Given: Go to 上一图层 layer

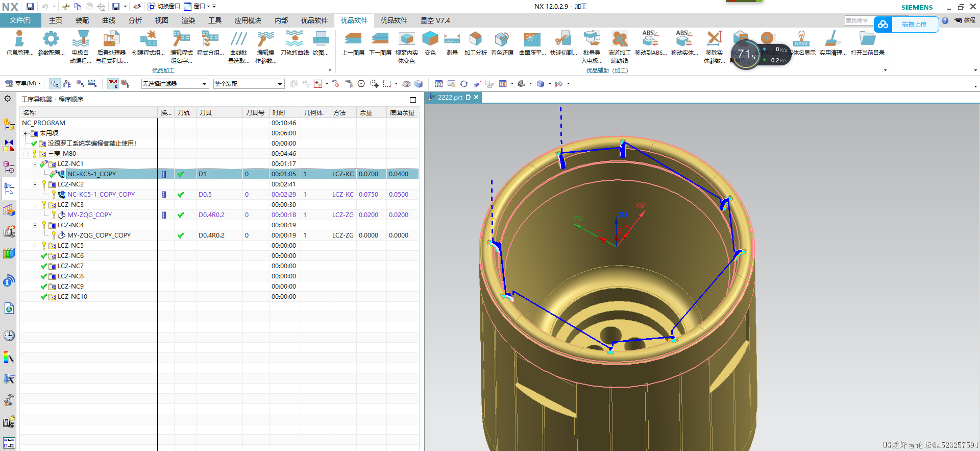Looking at the screenshot, I should click(x=353, y=43).
